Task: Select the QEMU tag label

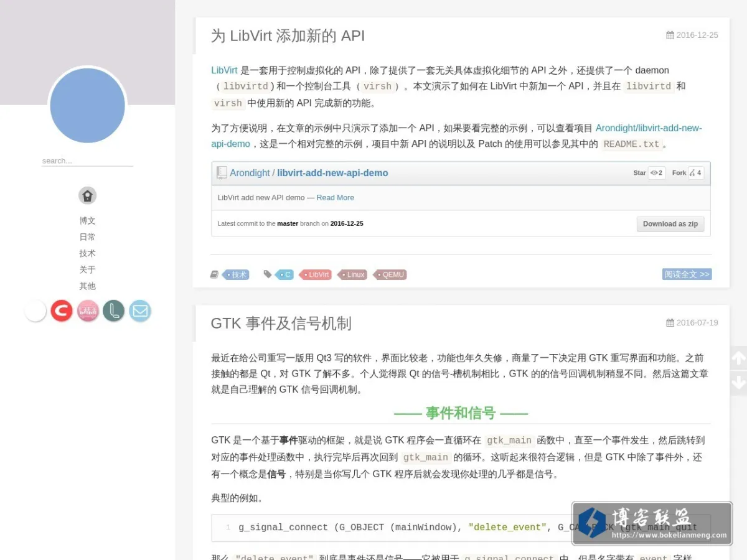Action: coord(391,274)
